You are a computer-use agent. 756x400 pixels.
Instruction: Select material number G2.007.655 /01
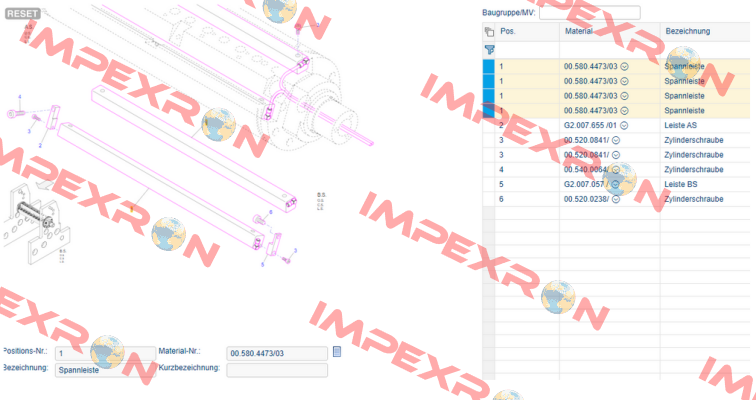(591, 125)
